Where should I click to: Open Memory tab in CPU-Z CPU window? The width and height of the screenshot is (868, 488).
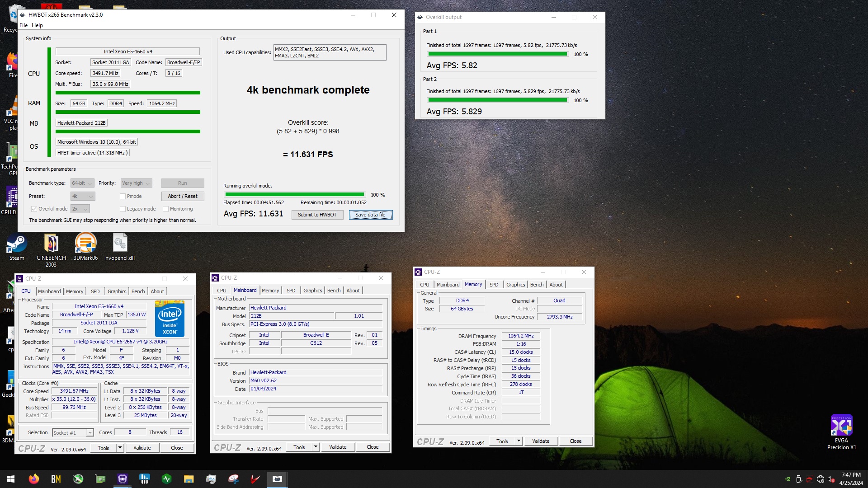(75, 291)
